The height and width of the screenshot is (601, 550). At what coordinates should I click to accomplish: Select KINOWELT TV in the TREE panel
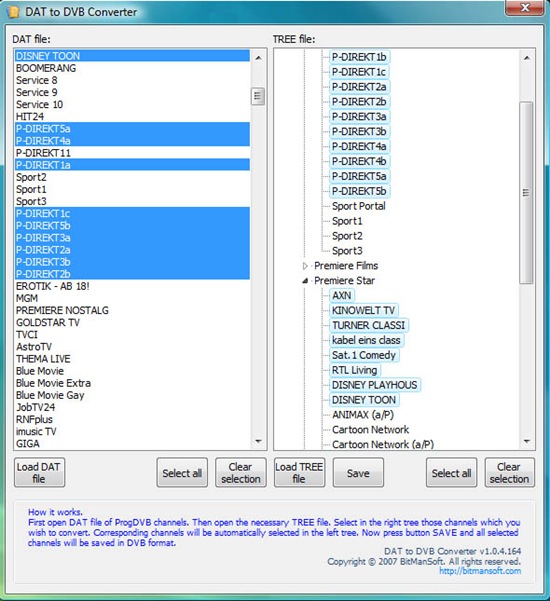364,310
